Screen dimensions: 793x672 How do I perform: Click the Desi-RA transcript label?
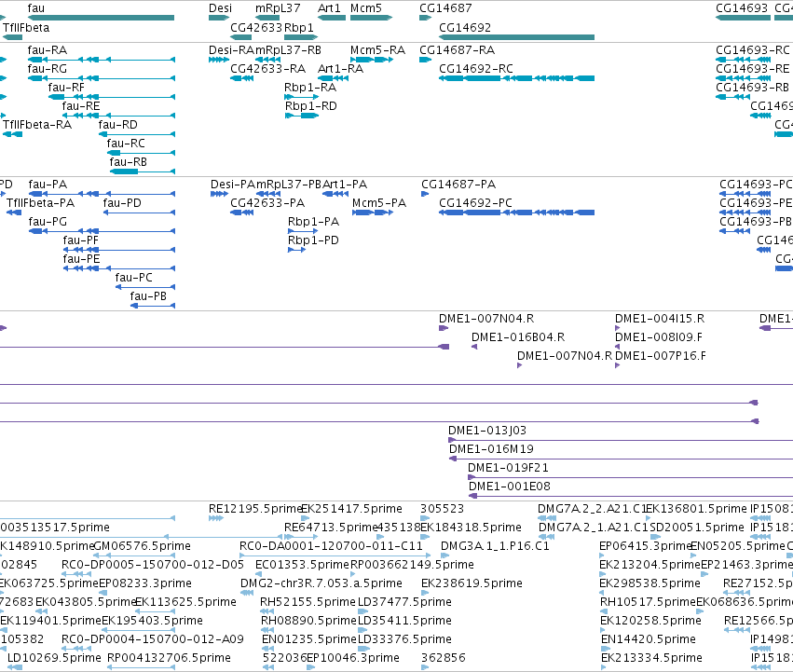click(232, 49)
